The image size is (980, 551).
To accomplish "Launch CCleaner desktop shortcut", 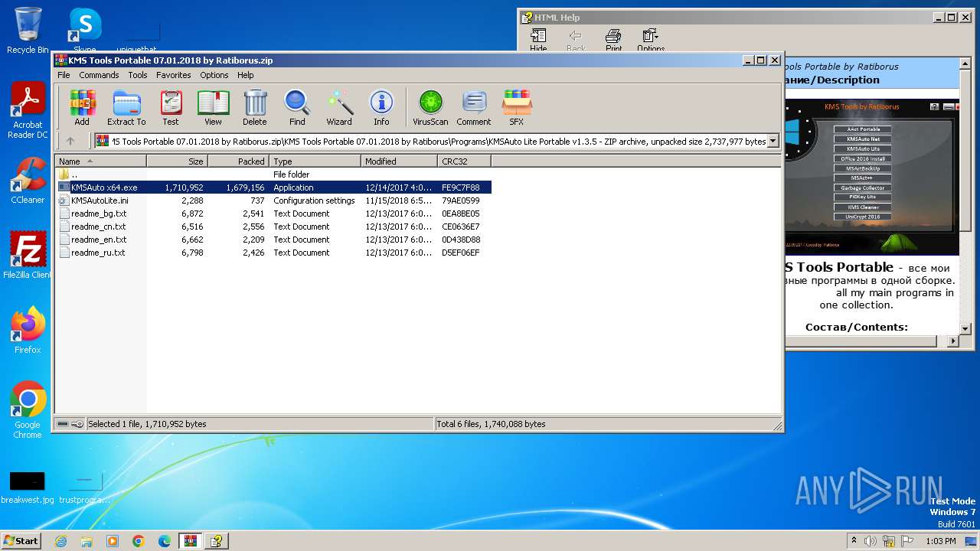I will click(28, 181).
